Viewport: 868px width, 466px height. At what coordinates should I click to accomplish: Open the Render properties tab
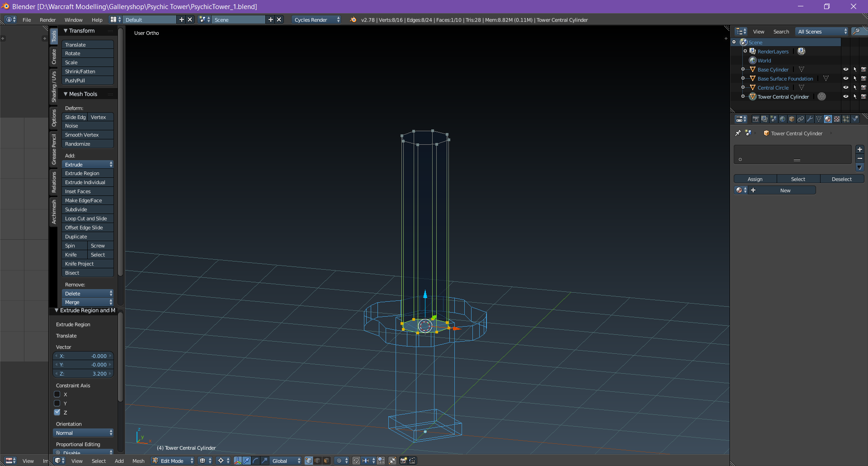(x=755, y=119)
